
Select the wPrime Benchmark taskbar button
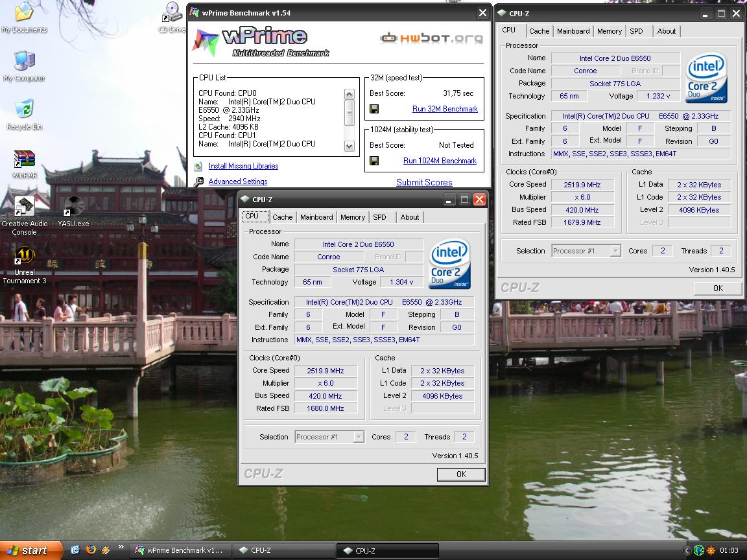(x=182, y=550)
